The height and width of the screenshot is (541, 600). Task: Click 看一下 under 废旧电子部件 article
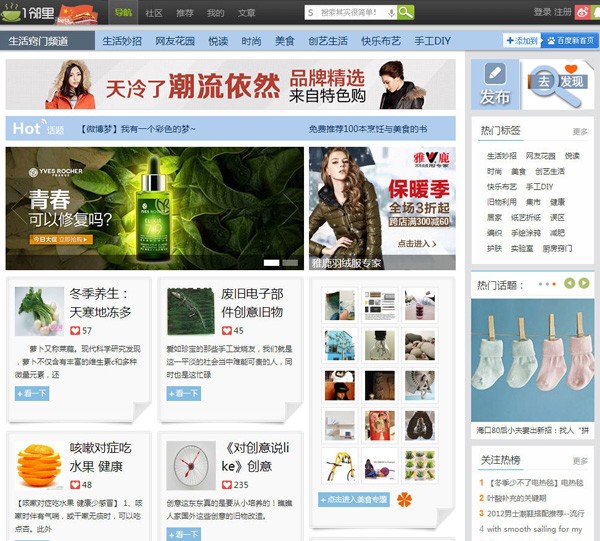pos(184,393)
